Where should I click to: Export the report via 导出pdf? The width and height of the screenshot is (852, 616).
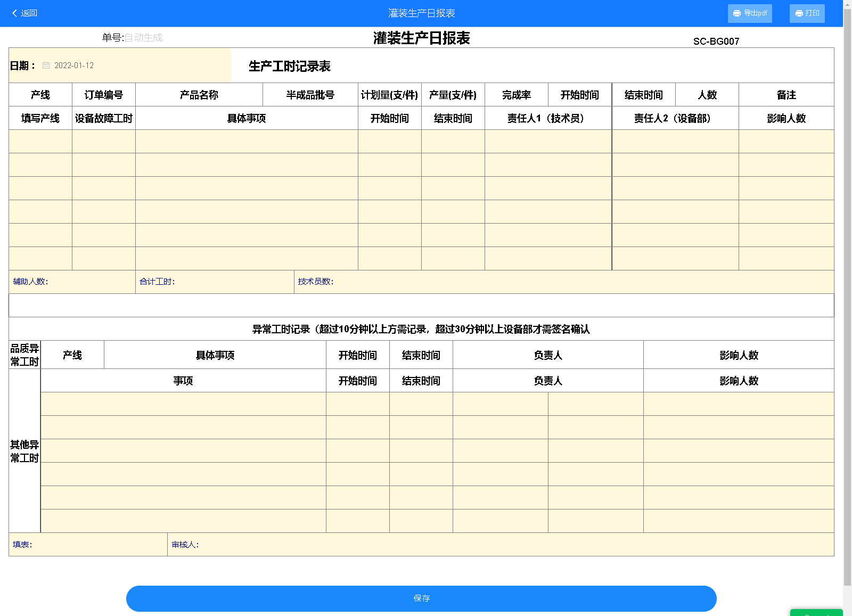(750, 13)
